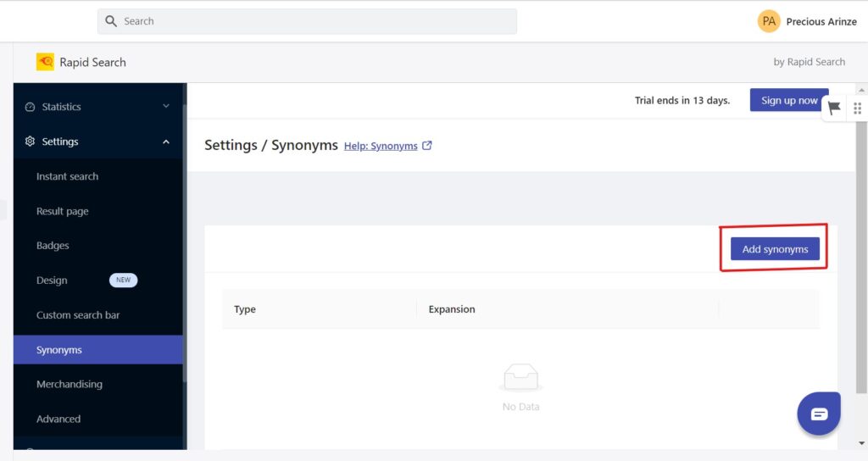Open the grid dots menu icon

858,108
